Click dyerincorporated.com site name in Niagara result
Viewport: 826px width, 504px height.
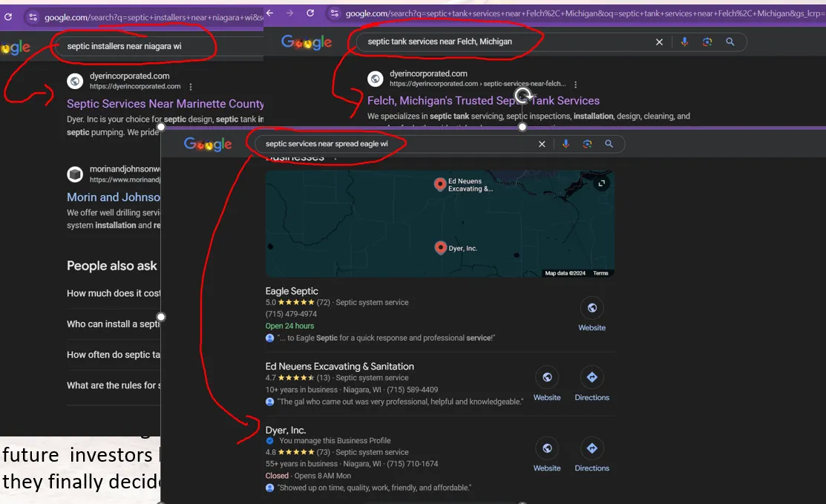point(130,76)
